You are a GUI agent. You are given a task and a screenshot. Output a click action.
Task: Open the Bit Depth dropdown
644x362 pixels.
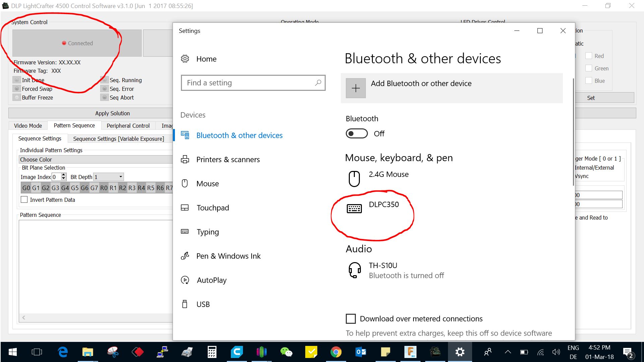pos(109,177)
